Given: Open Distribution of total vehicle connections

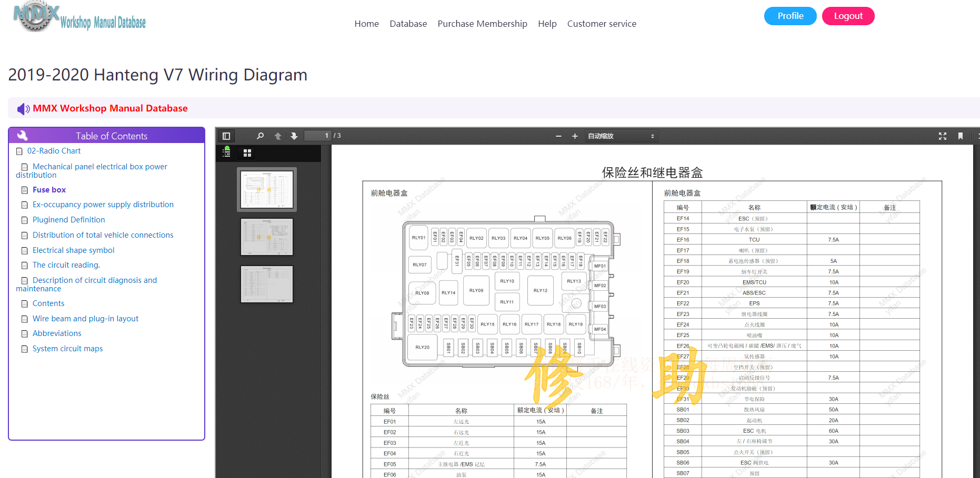Looking at the screenshot, I should click(103, 235).
